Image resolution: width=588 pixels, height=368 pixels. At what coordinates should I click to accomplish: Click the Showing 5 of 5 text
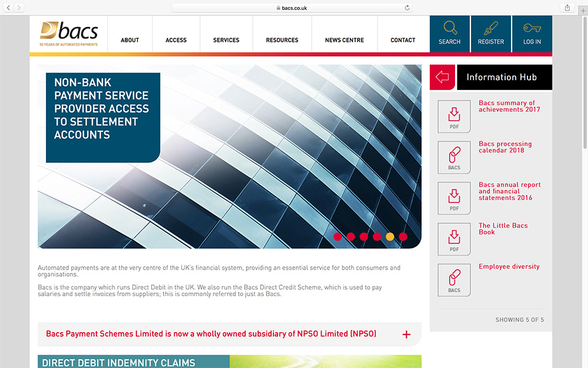click(519, 320)
